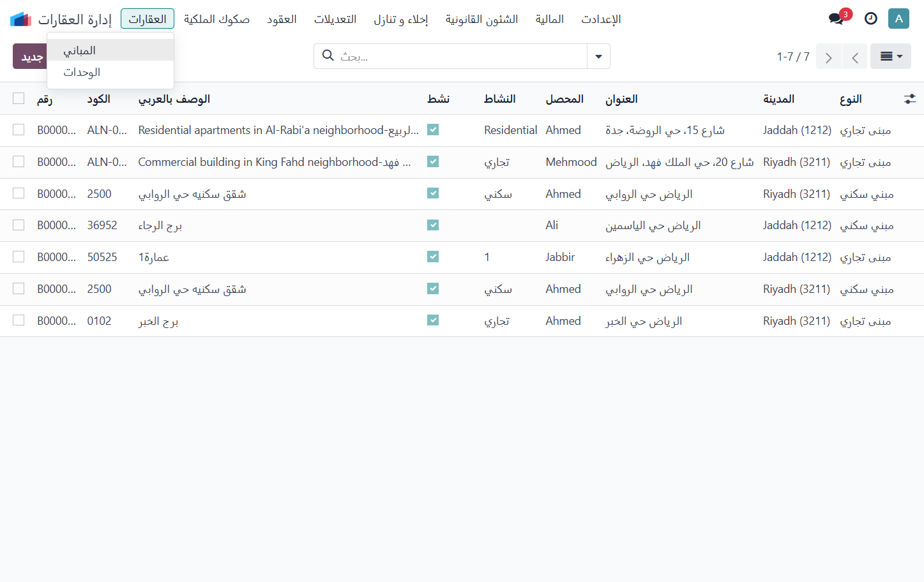Open record Residential apartments in Al-Rabi'a neighborhood
The image size is (924, 582).
tap(278, 130)
